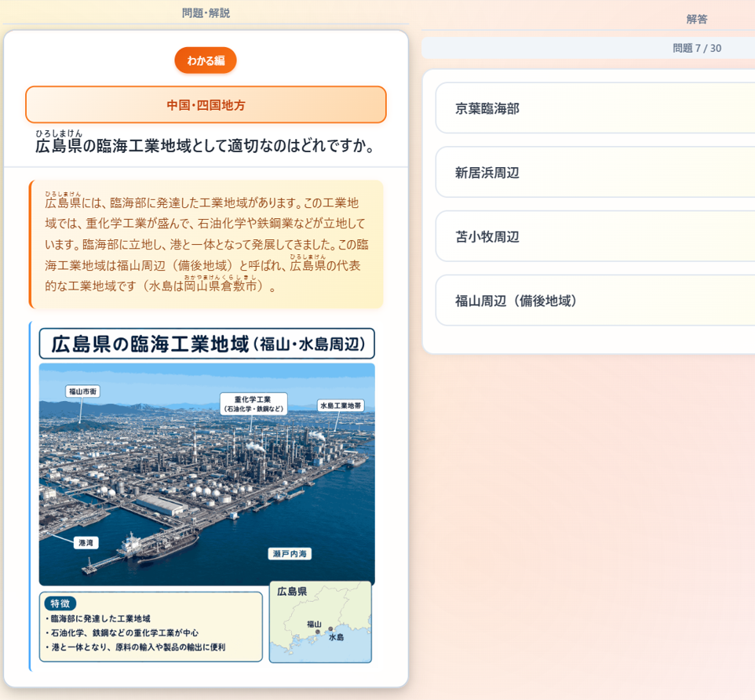Viewport: 755px width, 700px height.
Task: Click the diagram title 広島県の臨海工業地域
Action: pyautogui.click(x=207, y=344)
